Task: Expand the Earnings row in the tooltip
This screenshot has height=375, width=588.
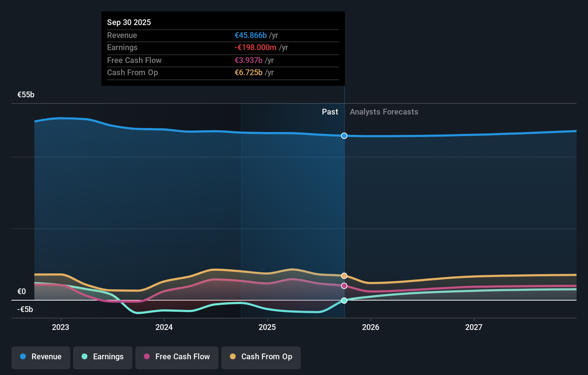Action: 122,47
